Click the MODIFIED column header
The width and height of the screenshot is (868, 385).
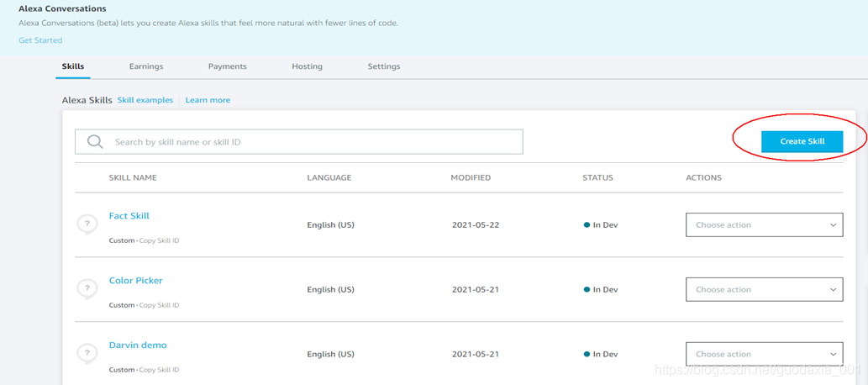click(471, 178)
